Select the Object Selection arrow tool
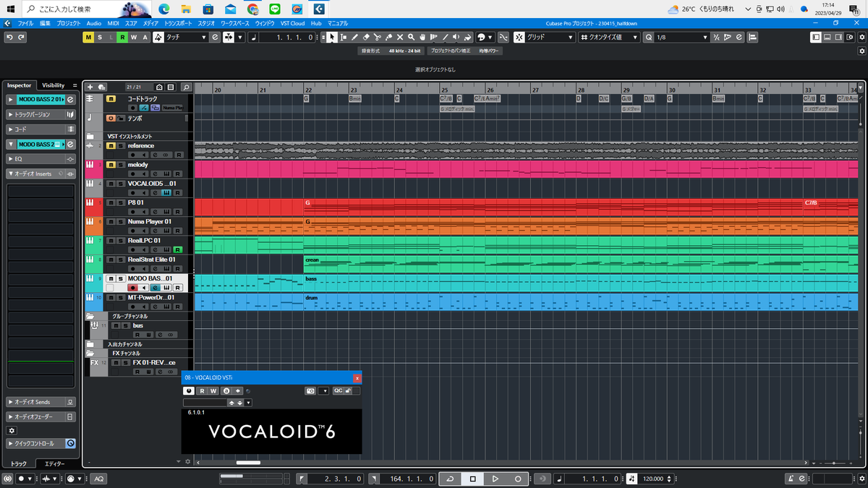868x488 pixels. point(332,37)
